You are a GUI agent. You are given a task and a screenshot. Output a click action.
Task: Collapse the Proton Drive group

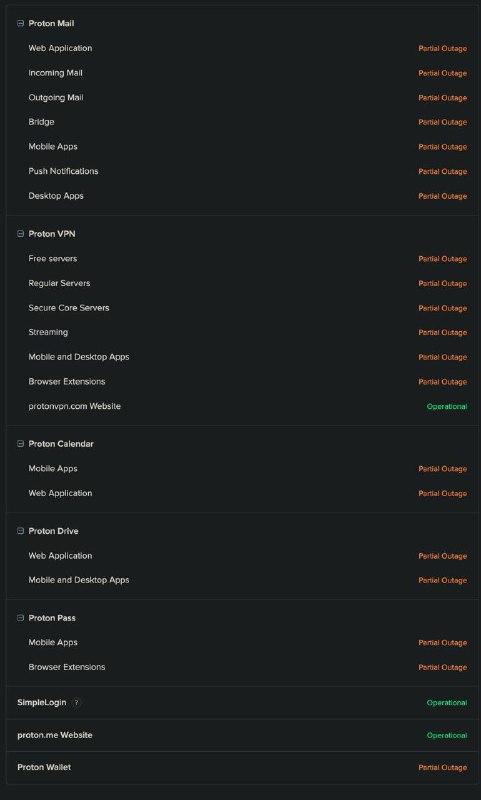click(20, 531)
